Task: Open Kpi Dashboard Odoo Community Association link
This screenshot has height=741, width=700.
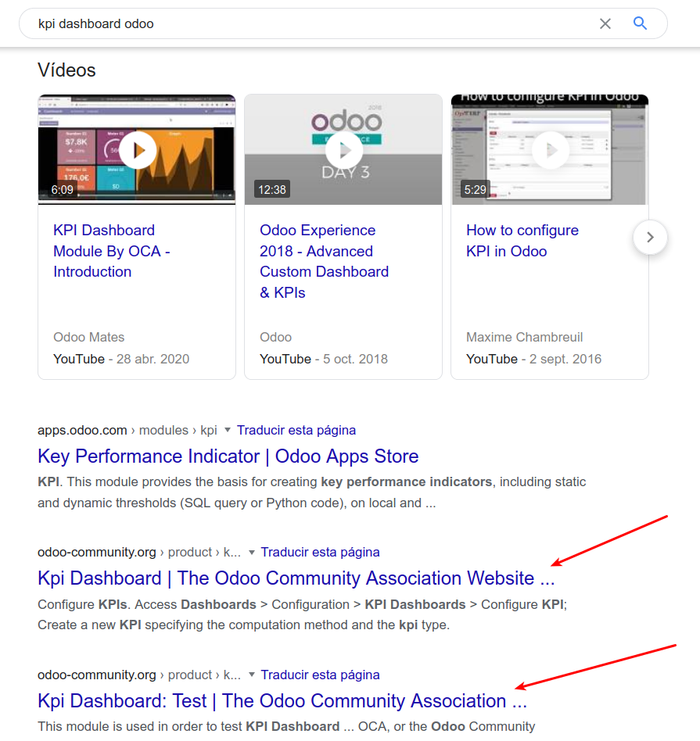Action: pos(296,578)
